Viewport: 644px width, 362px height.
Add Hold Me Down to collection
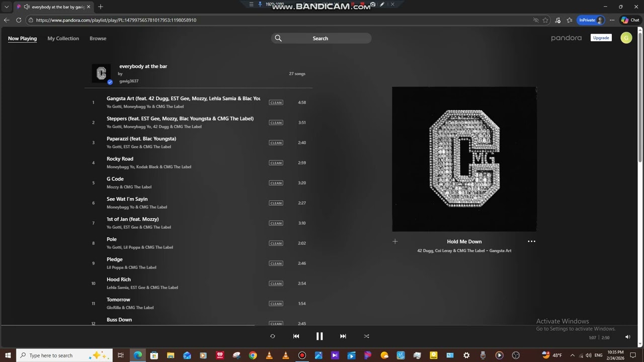point(395,241)
